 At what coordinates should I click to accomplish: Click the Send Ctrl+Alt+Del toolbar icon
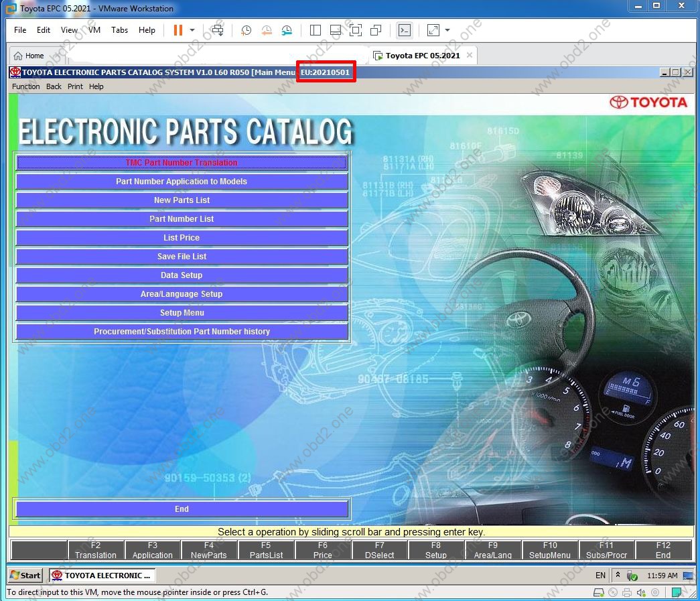pos(218,30)
